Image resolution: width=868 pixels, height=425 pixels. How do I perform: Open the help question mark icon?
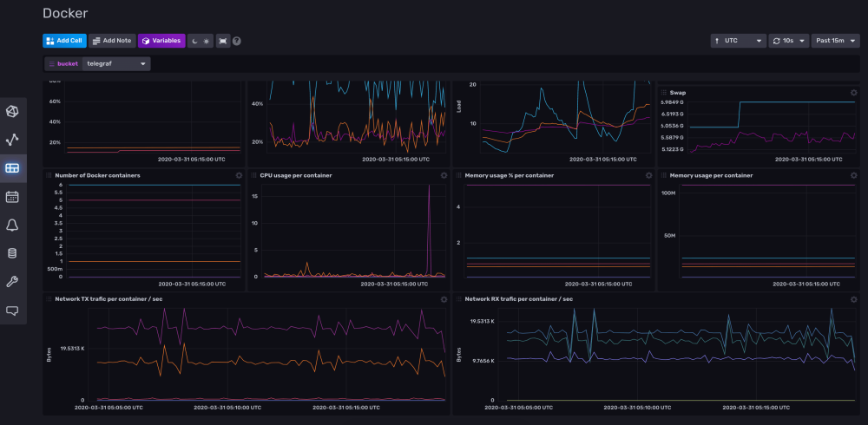pyautogui.click(x=237, y=41)
